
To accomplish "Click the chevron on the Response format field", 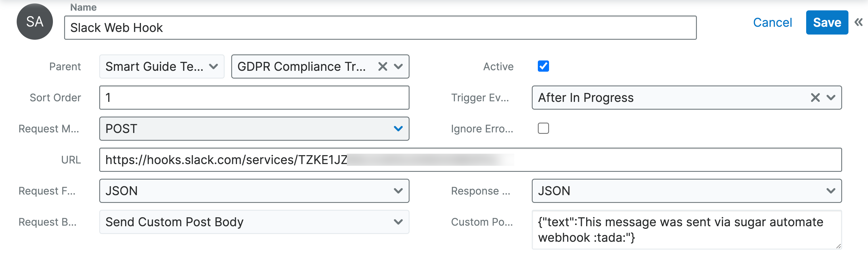I will pyautogui.click(x=831, y=191).
